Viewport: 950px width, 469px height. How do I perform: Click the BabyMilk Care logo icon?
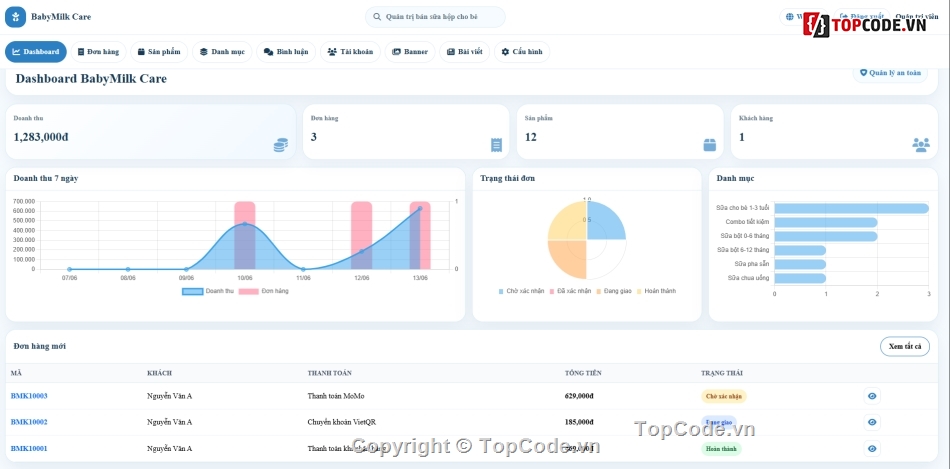pos(16,17)
